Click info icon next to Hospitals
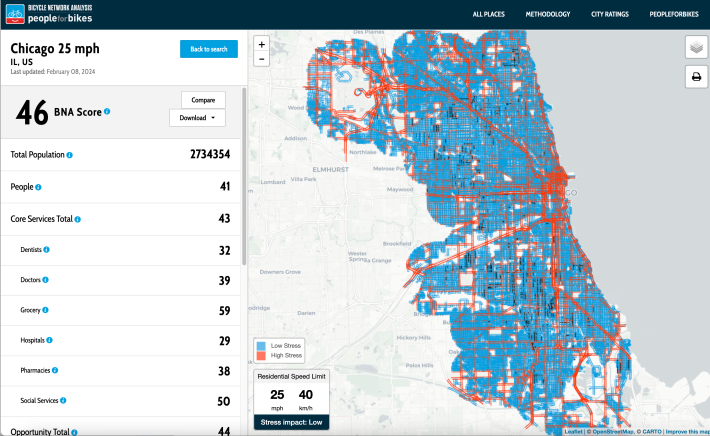 (48, 341)
